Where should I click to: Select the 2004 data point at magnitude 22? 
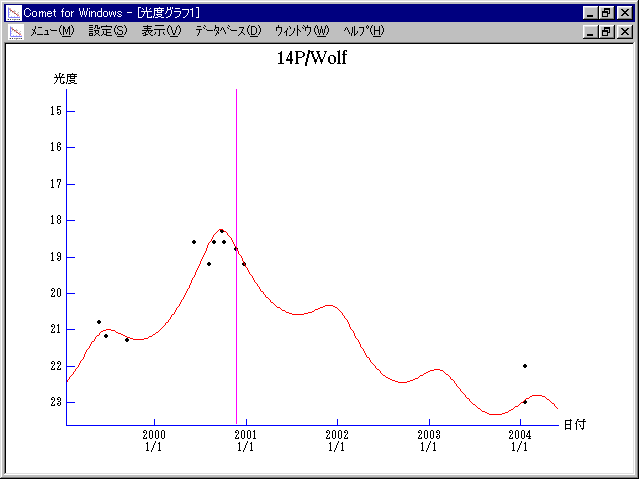pos(524,366)
